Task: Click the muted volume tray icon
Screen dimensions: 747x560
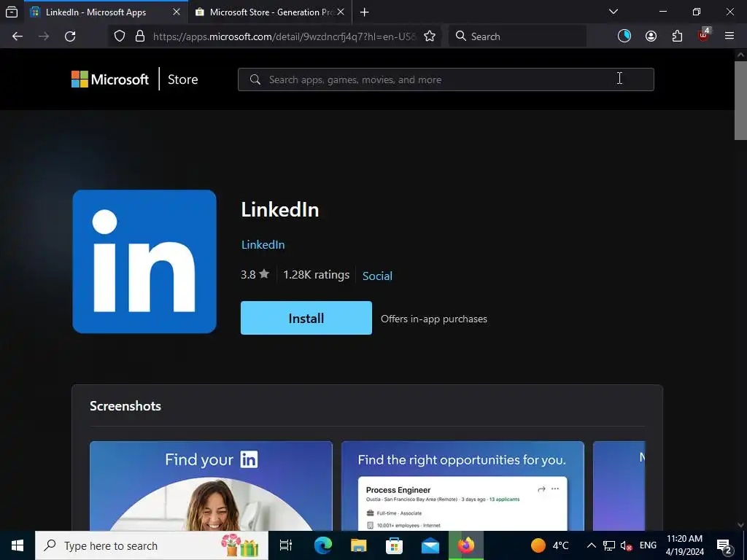Action: (x=626, y=545)
